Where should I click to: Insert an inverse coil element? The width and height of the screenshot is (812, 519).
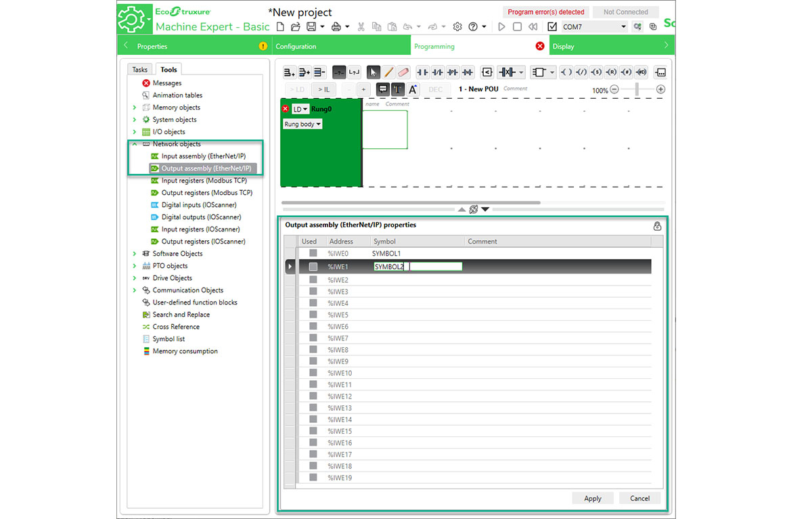tap(581, 72)
